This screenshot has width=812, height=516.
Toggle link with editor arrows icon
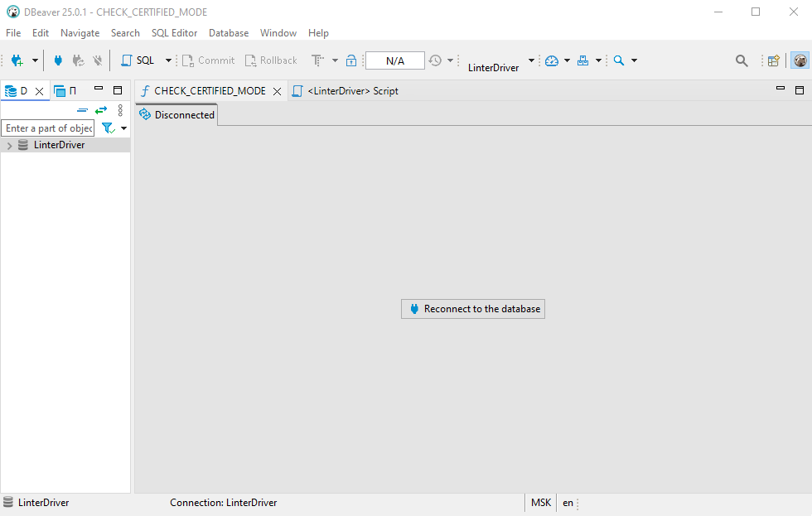pos(101,110)
